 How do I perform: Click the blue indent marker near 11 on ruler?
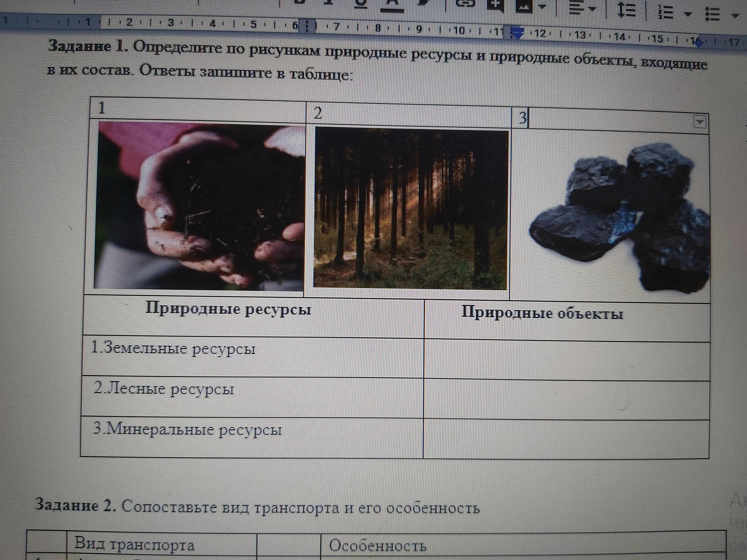pos(517,33)
